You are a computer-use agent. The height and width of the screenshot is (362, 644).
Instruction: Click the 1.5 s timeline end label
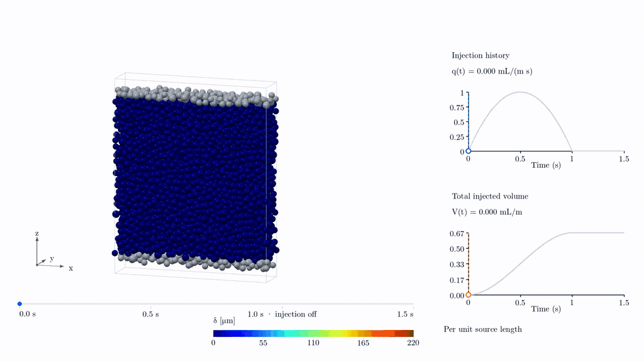[405, 314]
